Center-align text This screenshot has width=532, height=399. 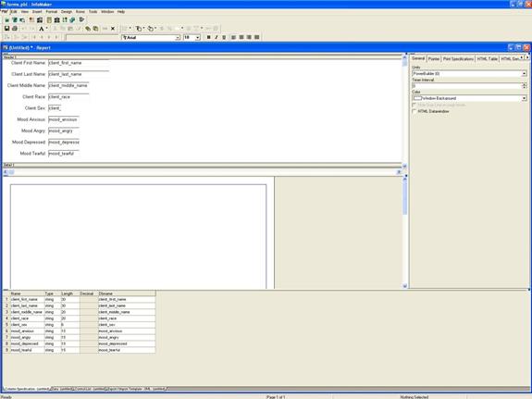[x=241, y=37]
